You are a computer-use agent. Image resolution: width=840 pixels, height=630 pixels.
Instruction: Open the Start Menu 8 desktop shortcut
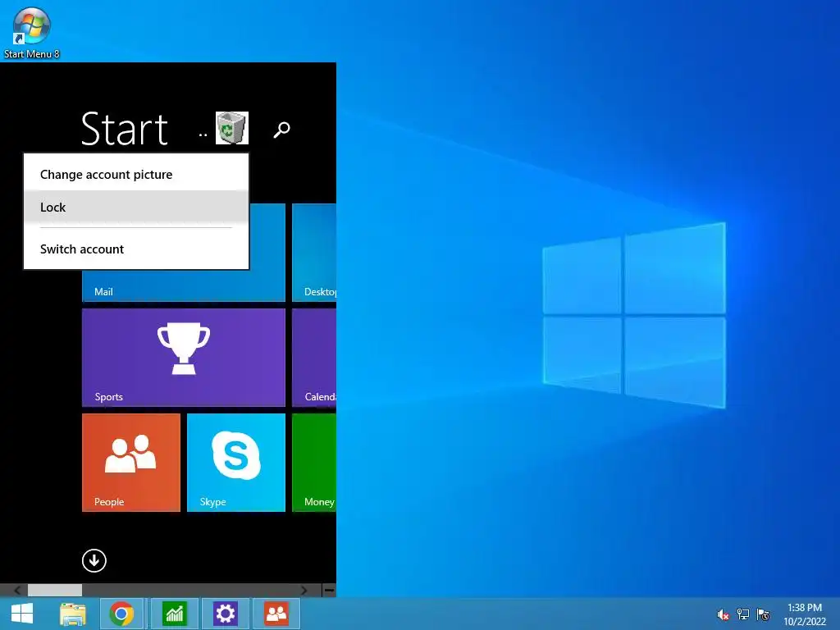click(31, 33)
